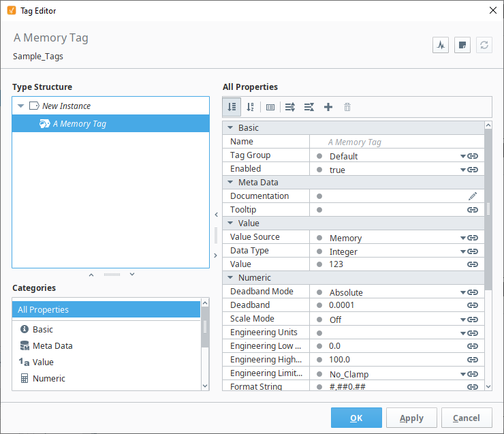Collapse all property groups icon

pyautogui.click(x=309, y=107)
